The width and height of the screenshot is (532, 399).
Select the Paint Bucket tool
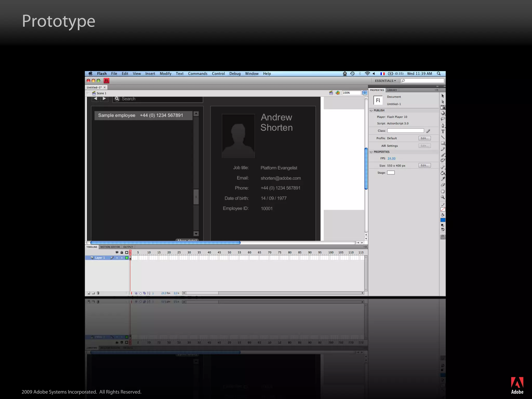click(443, 173)
